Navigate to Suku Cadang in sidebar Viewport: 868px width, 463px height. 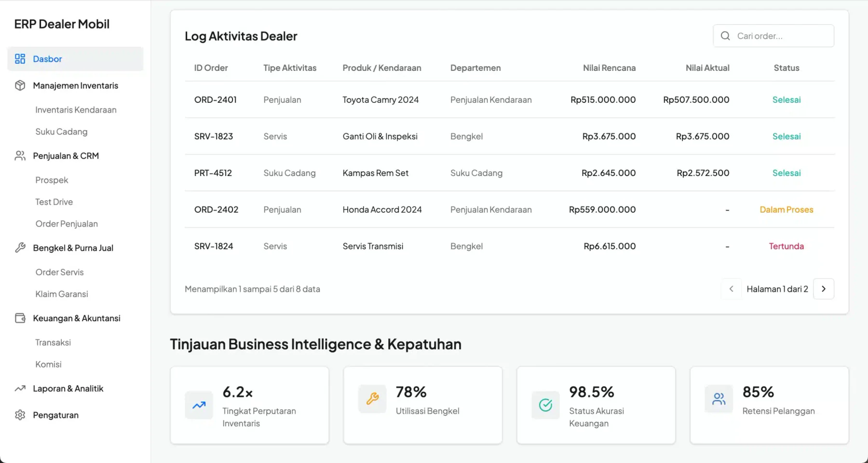61,132
